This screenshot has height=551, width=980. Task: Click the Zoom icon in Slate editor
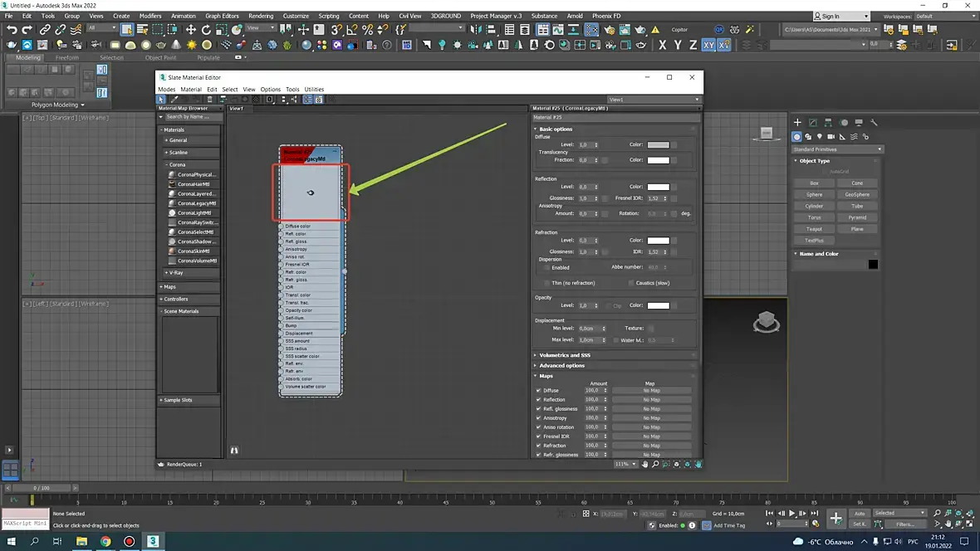(655, 464)
